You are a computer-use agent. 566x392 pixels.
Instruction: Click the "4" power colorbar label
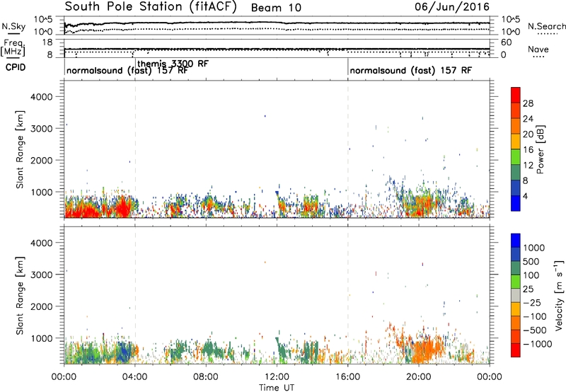pos(525,197)
